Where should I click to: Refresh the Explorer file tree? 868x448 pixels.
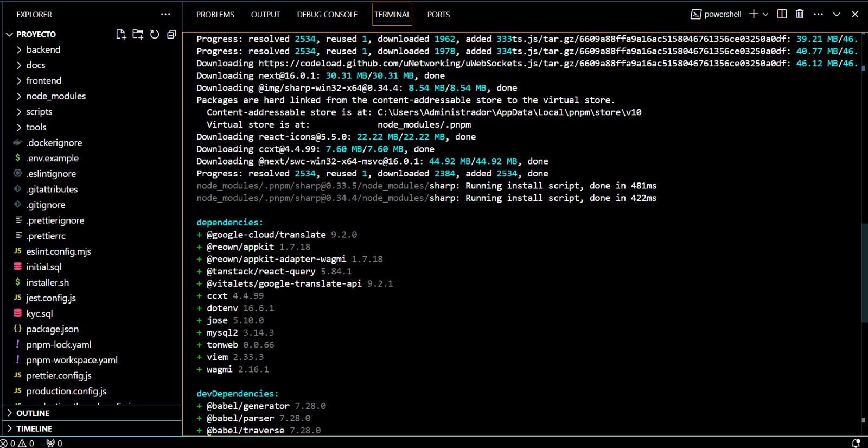pyautogui.click(x=155, y=34)
